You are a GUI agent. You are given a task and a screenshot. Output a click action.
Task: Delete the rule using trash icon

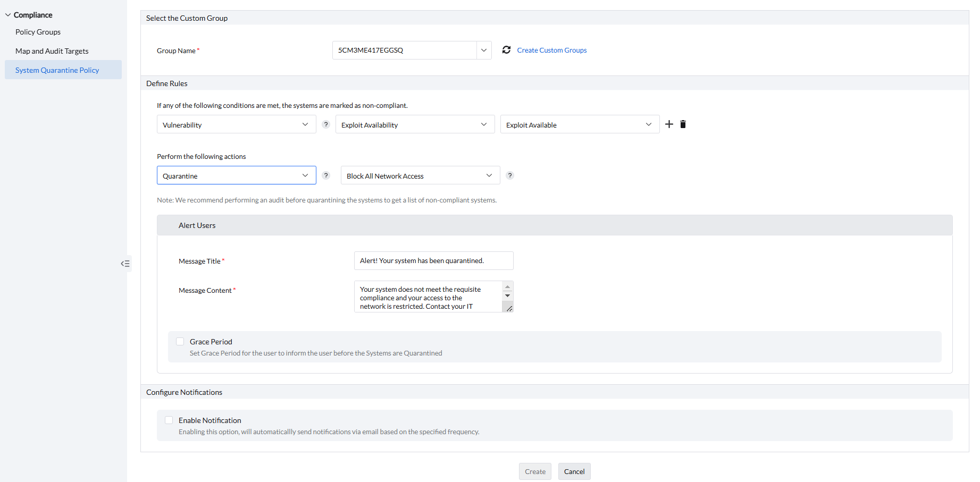pos(683,124)
